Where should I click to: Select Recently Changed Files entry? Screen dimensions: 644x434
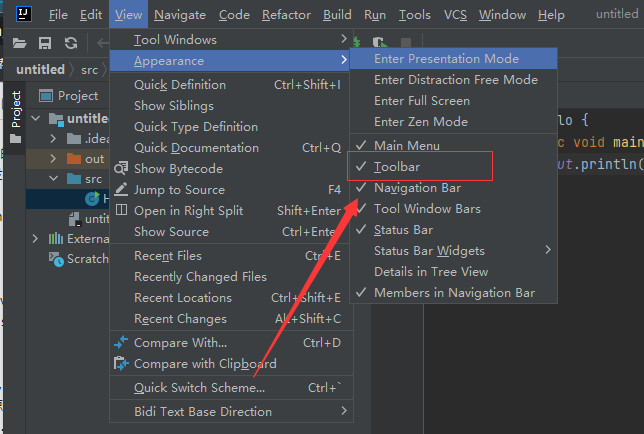tap(232, 276)
